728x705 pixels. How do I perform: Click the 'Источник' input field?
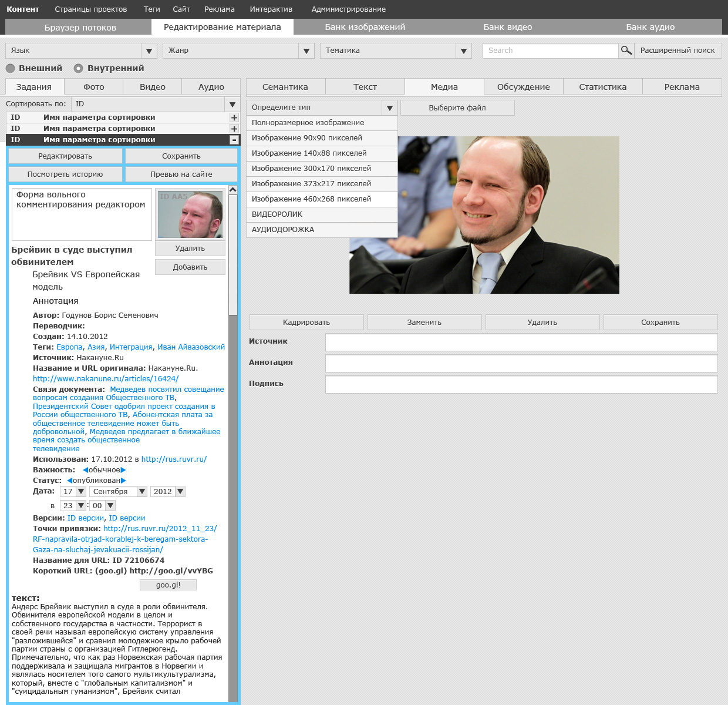(x=521, y=343)
